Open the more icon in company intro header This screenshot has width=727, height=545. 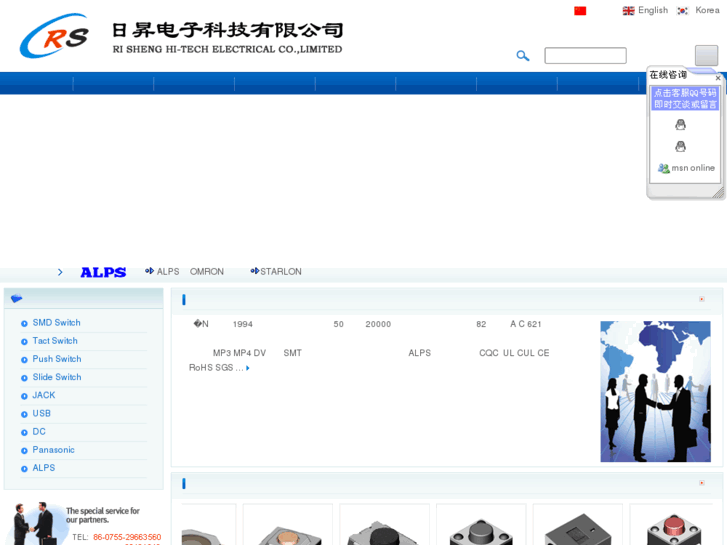coord(702,299)
